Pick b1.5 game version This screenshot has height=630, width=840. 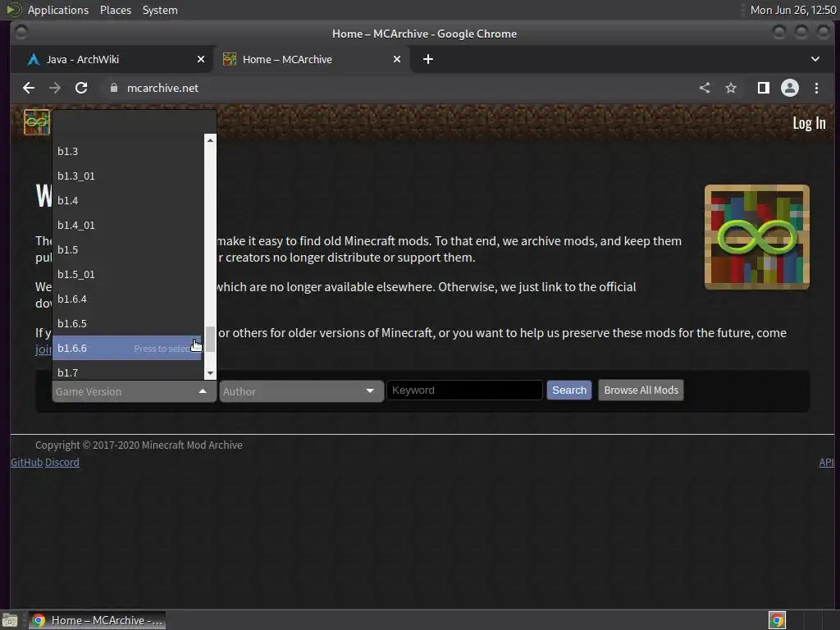pos(127,249)
